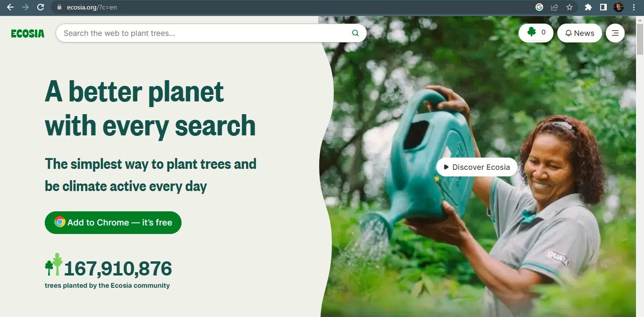Click the Google icon in the address bar
644x317 pixels.
click(x=539, y=7)
